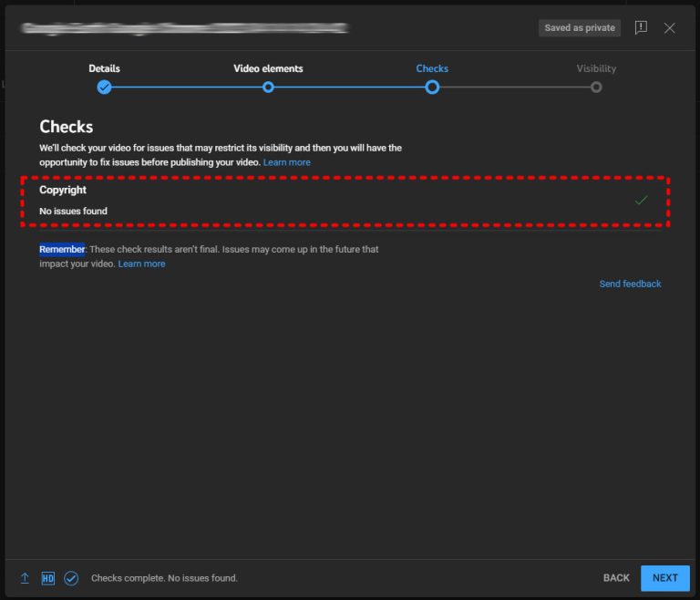Image resolution: width=700 pixels, height=600 pixels.
Task: Select the Checks step label
Action: pyautogui.click(x=432, y=68)
